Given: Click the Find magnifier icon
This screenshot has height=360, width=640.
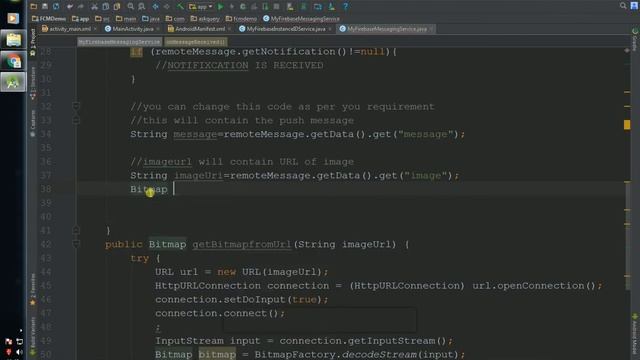Looking at the screenshot, I should click(x=131, y=7).
